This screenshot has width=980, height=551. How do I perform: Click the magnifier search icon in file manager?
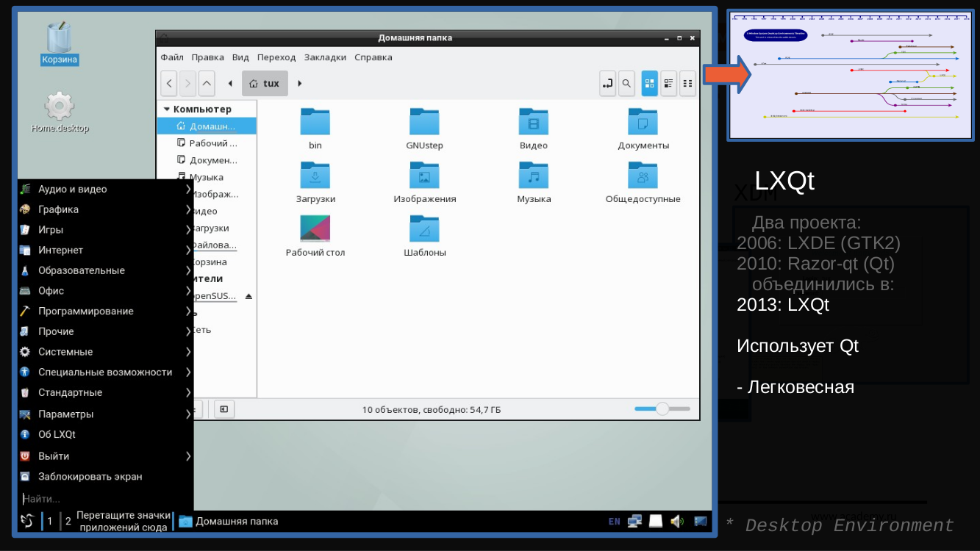(x=626, y=84)
